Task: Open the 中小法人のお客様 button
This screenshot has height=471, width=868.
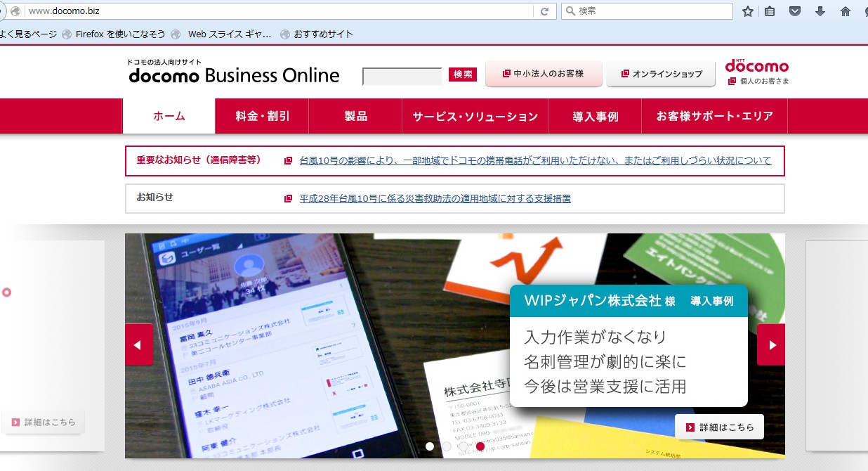Action: click(x=544, y=73)
